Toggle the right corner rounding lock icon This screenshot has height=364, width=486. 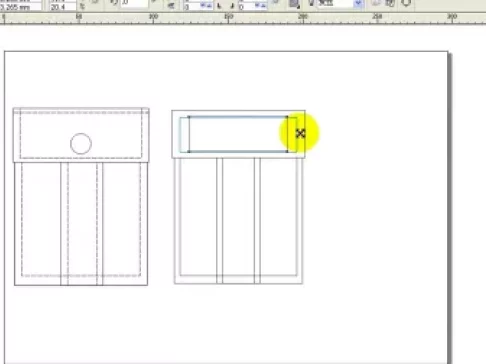232,6
